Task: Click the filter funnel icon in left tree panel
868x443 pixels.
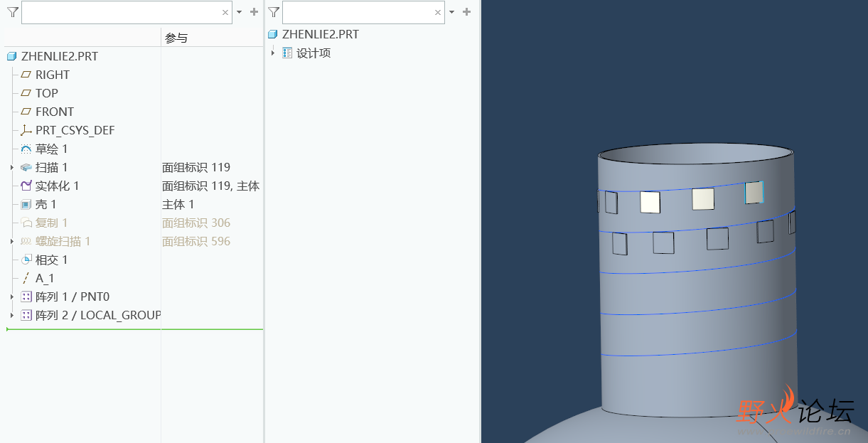Action: pos(12,12)
